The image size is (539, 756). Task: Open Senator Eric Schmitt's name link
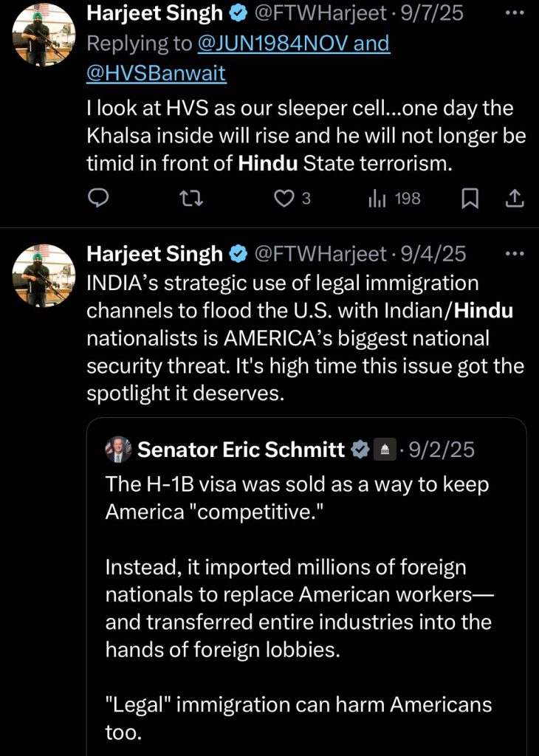tap(241, 449)
